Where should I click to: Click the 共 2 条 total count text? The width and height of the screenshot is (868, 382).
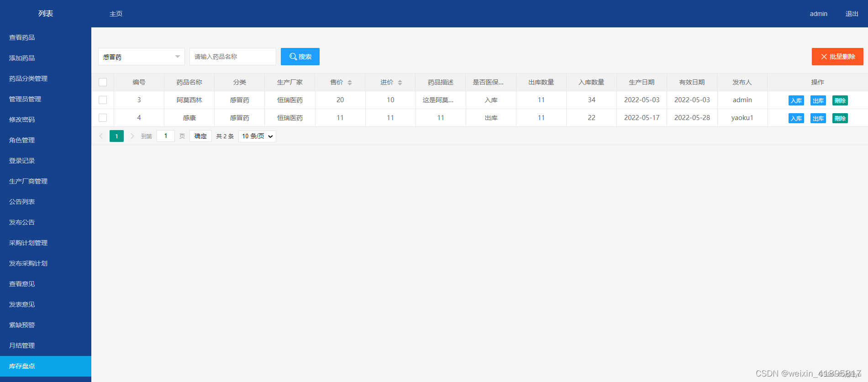[x=225, y=136]
